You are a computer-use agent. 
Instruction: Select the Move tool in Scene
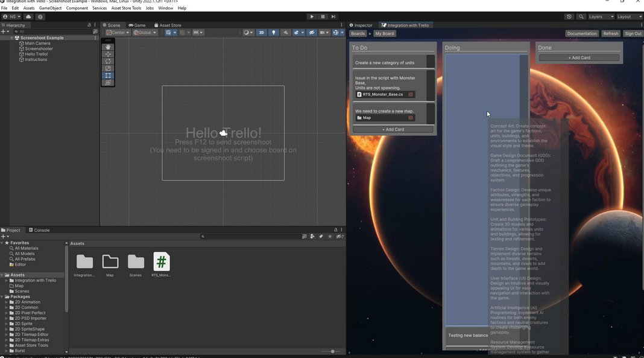tap(108, 54)
